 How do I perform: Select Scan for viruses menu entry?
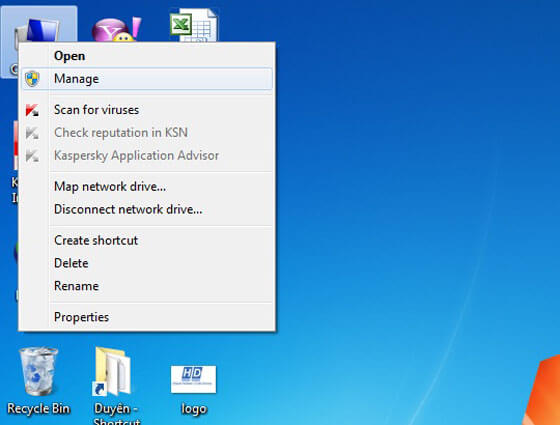[147, 110]
